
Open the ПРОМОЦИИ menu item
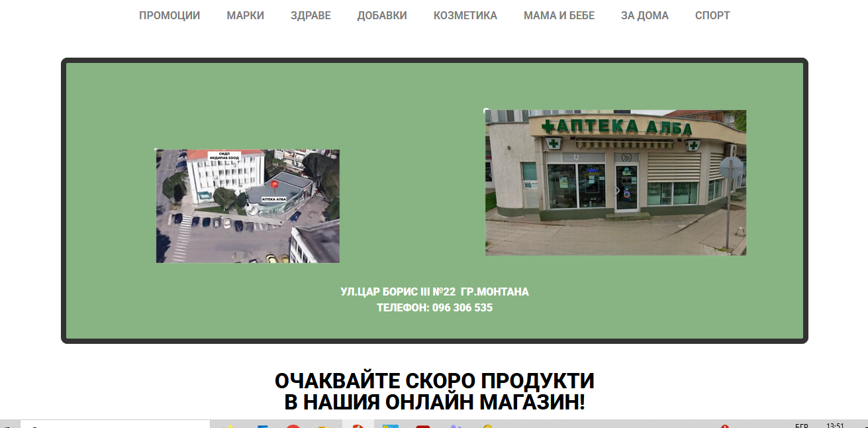point(169,15)
